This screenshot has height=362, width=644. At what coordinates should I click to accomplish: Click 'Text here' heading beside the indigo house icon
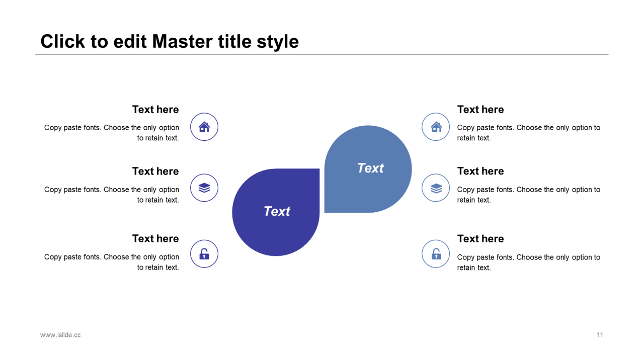pos(155,110)
